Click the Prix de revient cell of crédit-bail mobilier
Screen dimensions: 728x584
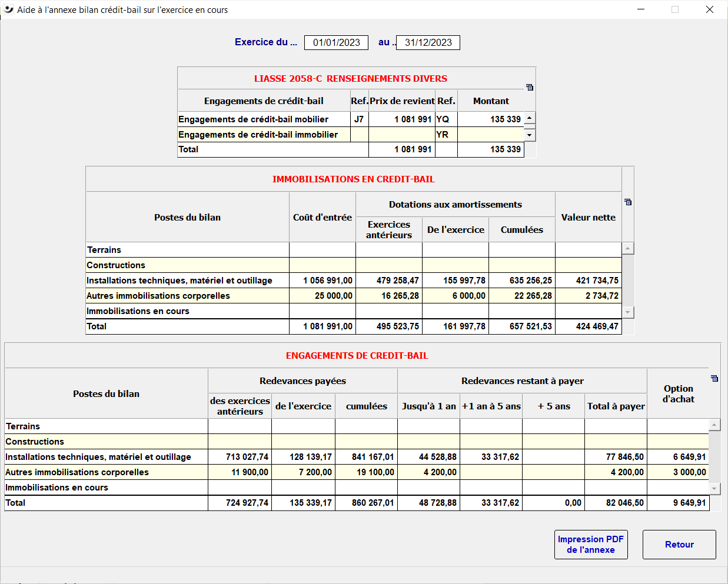coord(402,119)
